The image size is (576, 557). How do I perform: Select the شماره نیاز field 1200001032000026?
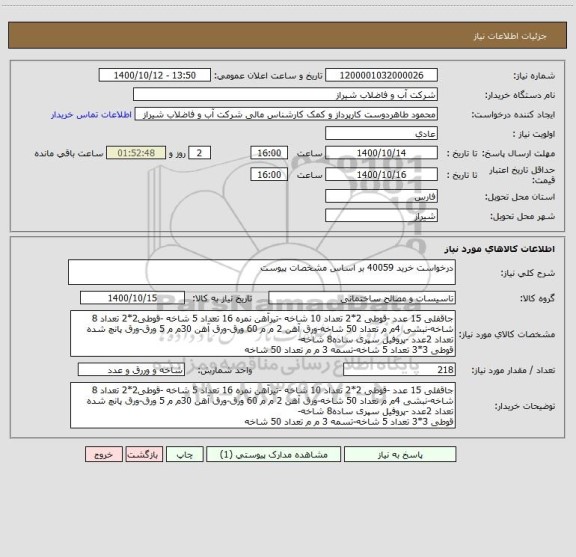[381, 75]
